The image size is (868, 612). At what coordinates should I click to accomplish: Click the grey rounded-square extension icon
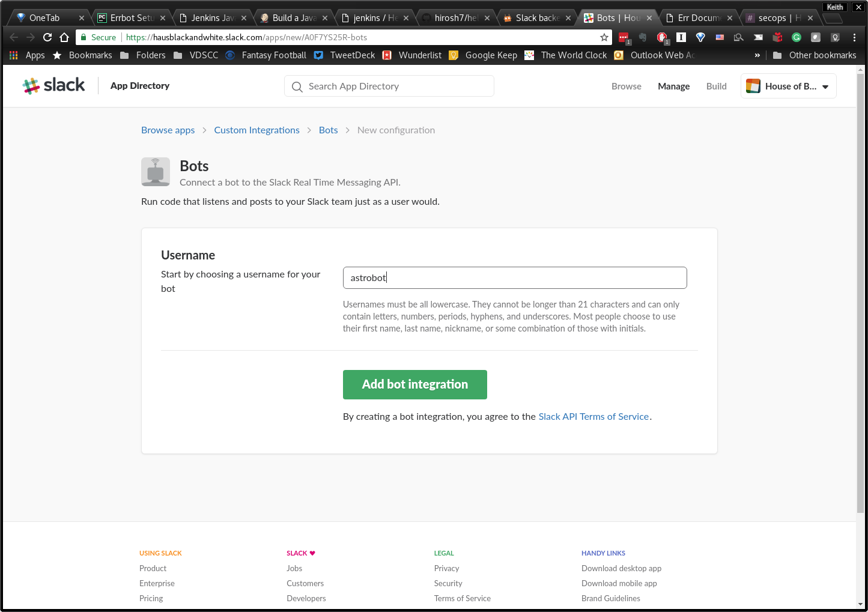816,37
